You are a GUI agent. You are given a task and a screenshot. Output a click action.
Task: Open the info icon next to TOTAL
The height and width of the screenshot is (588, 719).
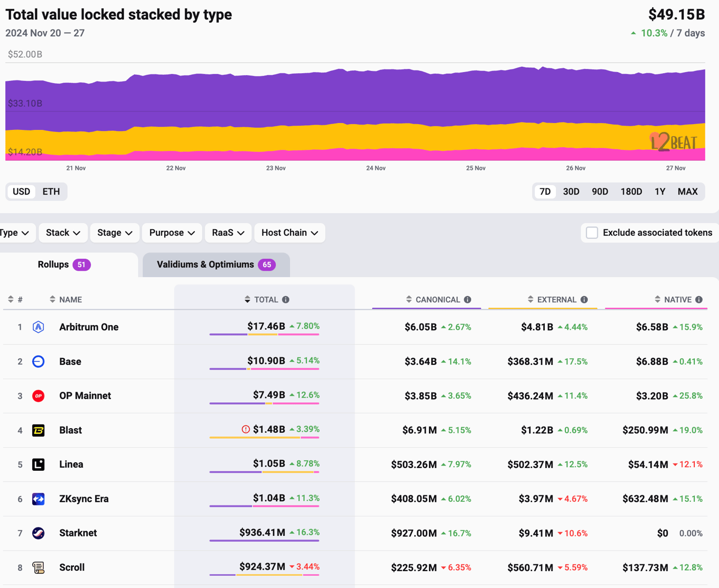(286, 299)
